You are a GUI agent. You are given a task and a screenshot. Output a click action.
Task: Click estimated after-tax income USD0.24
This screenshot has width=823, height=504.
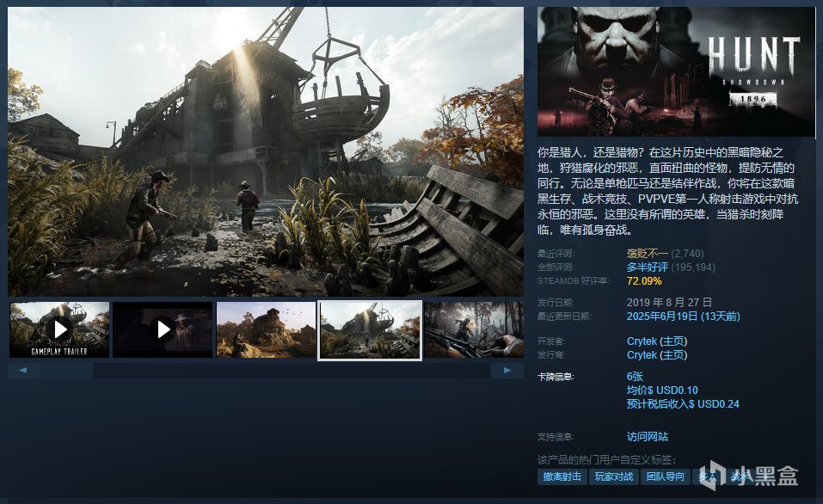point(683,403)
